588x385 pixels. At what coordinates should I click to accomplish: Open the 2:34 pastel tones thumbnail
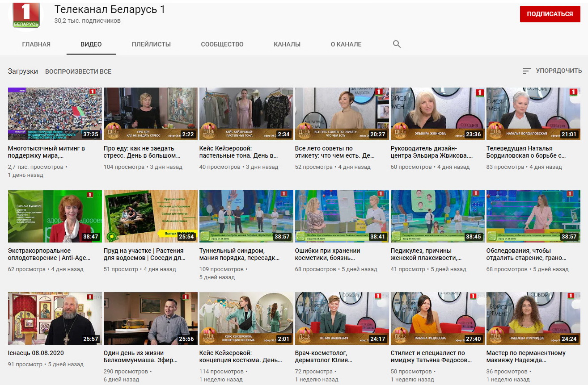click(x=246, y=114)
